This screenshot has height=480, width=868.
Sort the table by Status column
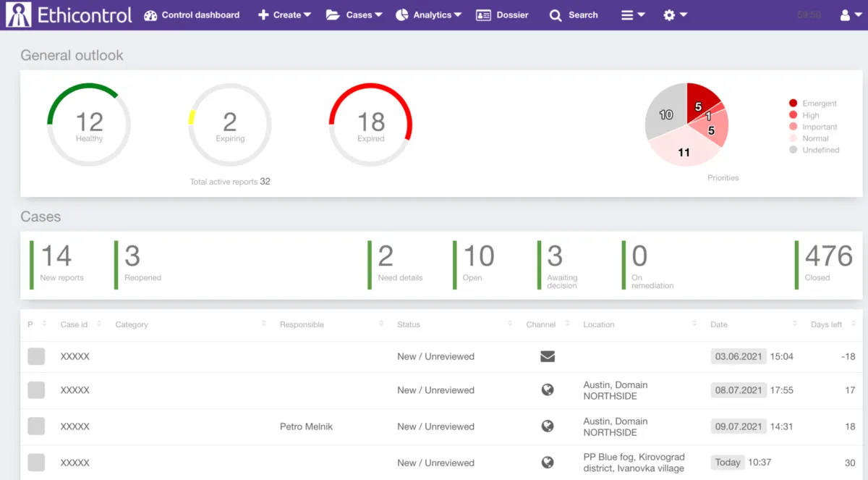[x=409, y=324]
